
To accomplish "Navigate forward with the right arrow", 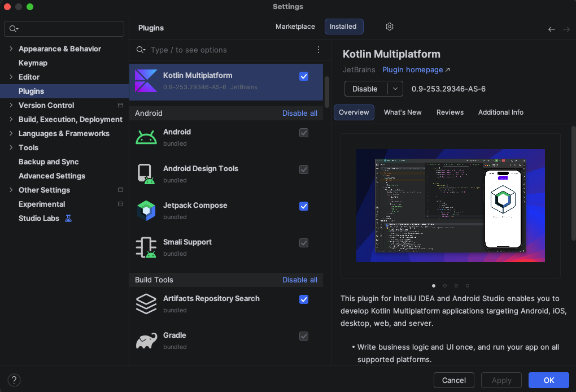I will click(566, 29).
